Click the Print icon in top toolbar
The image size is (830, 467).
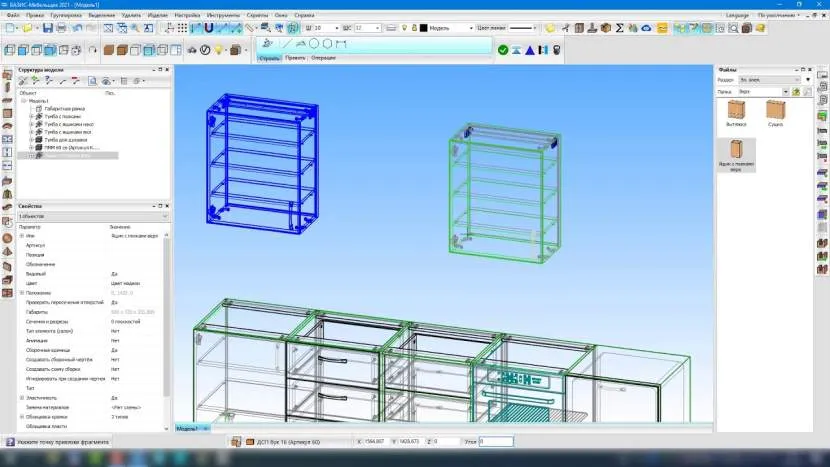click(62, 28)
